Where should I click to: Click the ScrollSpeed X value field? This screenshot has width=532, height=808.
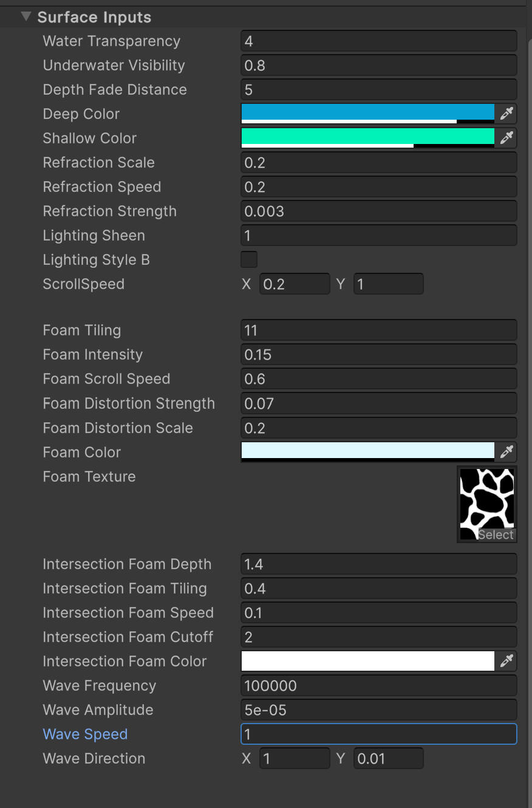(x=295, y=284)
